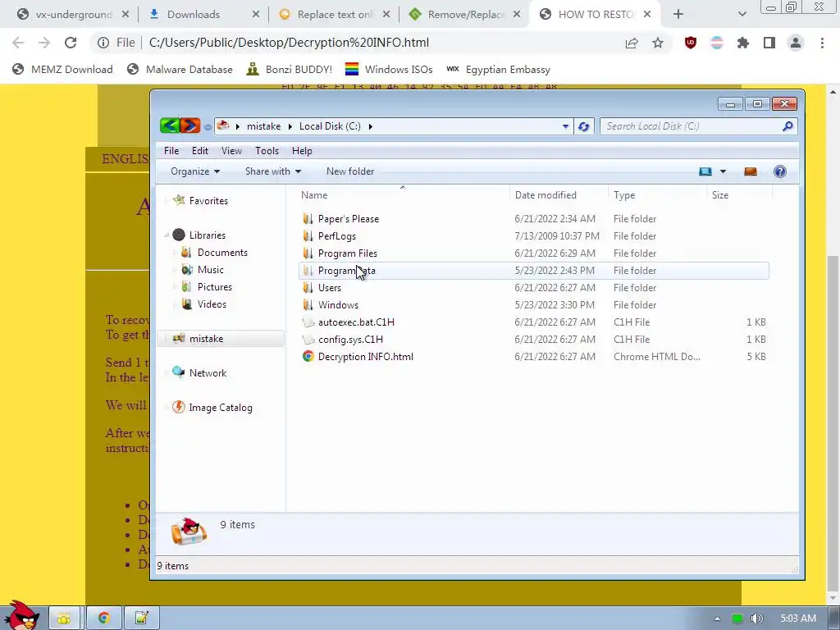Go forward with the orange Explorer arrow
Image resolution: width=840 pixels, height=630 pixels.
[x=189, y=126]
